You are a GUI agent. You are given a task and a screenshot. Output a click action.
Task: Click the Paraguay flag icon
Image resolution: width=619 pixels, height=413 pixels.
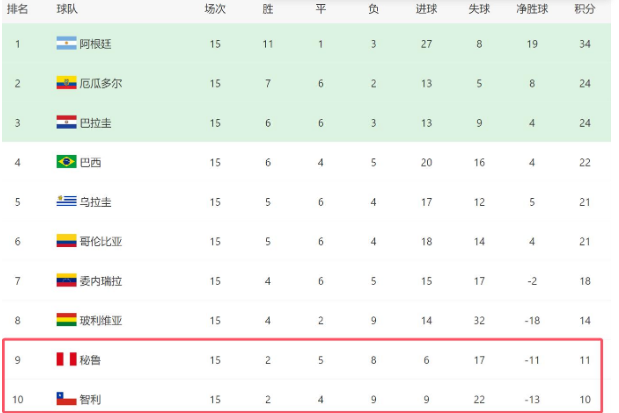pyautogui.click(x=66, y=122)
